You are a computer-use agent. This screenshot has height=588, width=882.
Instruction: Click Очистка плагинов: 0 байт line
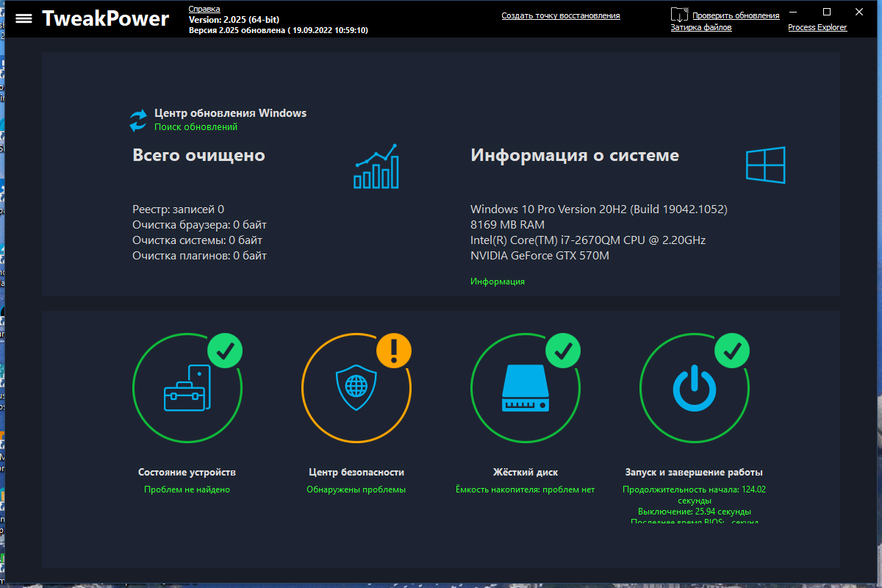point(199,256)
